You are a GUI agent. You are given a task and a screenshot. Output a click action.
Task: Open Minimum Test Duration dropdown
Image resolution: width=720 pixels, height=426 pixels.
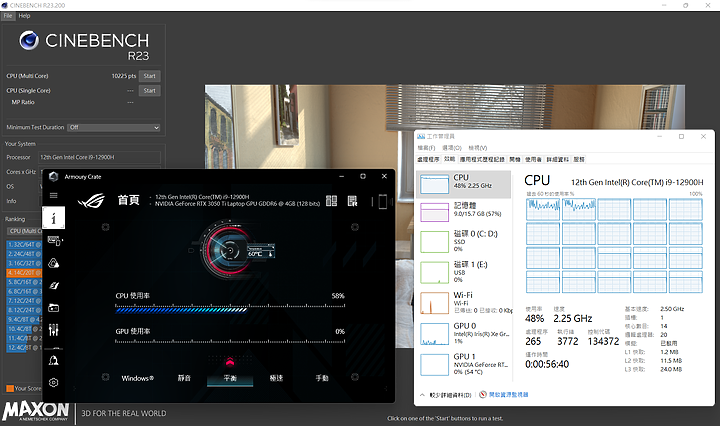[114, 127]
